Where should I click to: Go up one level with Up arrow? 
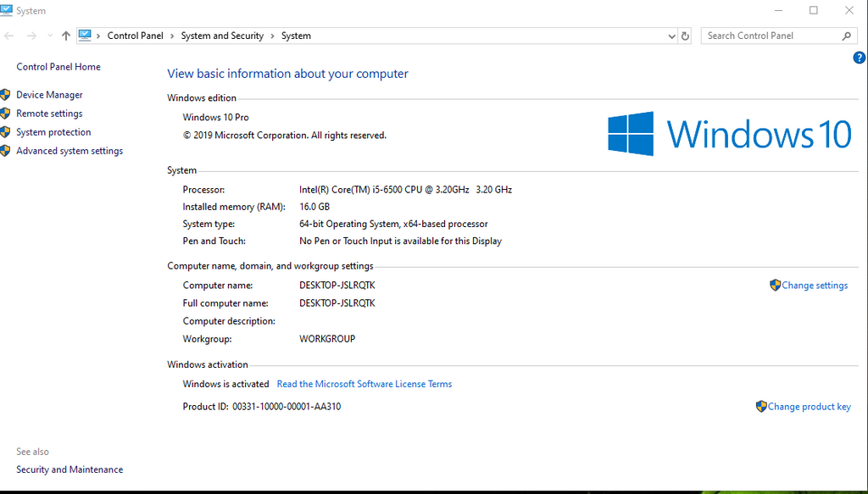(66, 36)
